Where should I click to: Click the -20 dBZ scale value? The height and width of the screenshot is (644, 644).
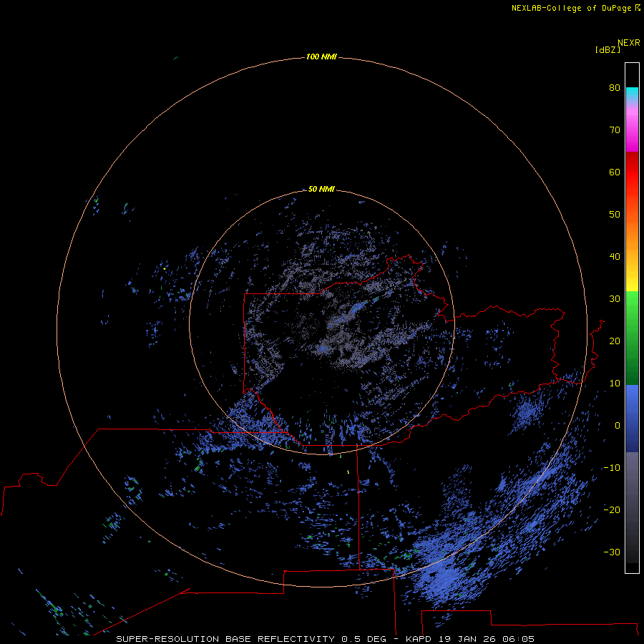pos(612,510)
